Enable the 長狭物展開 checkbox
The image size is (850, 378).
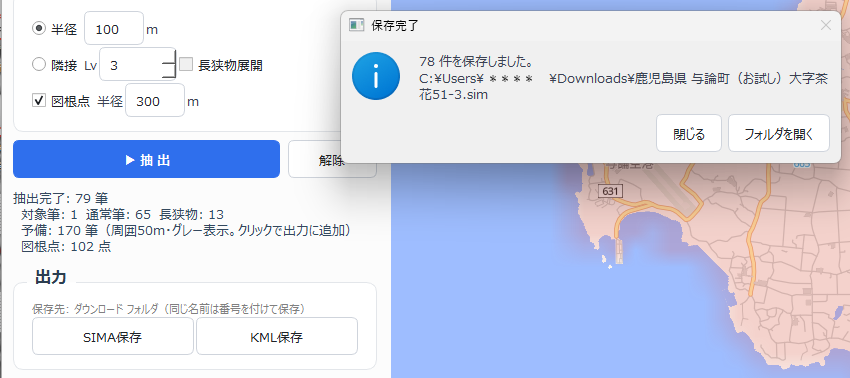(186, 65)
